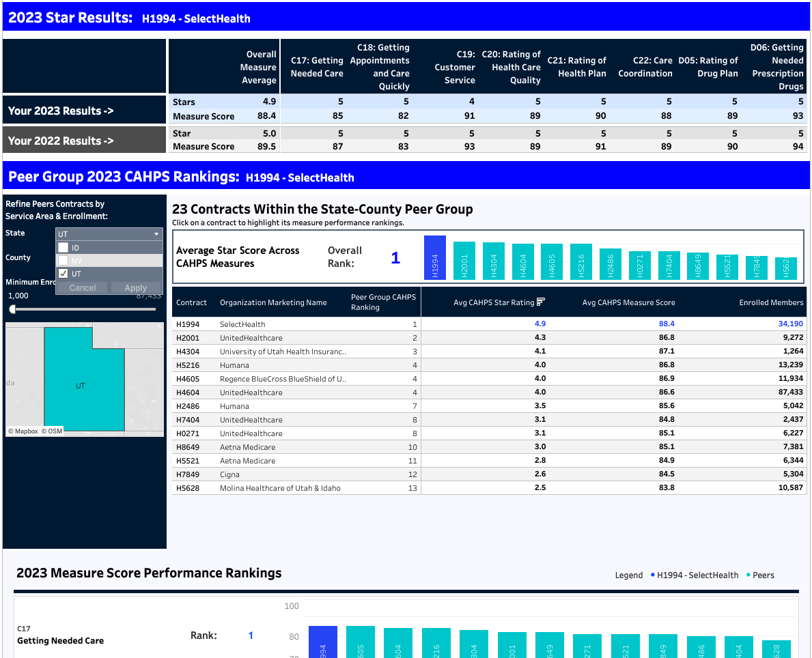Click the Organization Marketing Name column header
812x658 pixels.
pyautogui.click(x=273, y=302)
